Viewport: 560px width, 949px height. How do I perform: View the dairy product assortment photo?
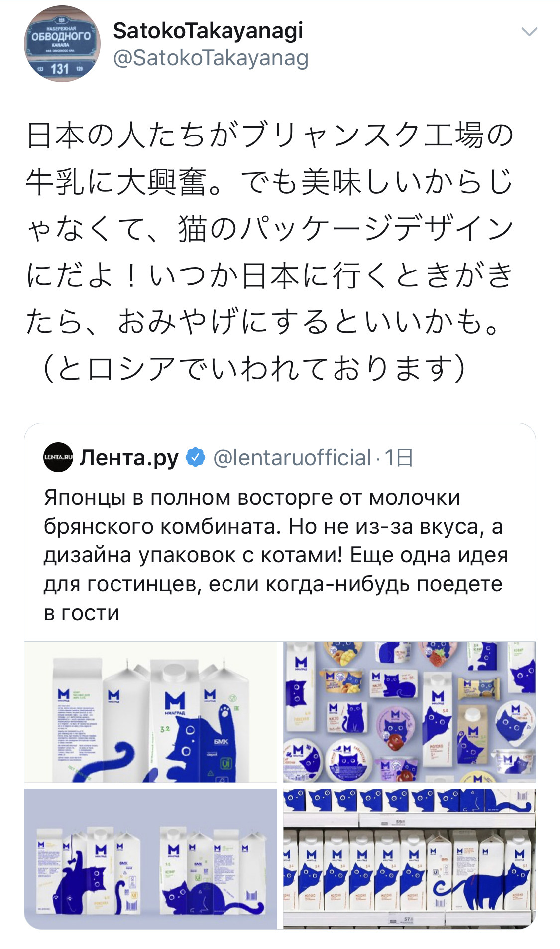pos(409,712)
